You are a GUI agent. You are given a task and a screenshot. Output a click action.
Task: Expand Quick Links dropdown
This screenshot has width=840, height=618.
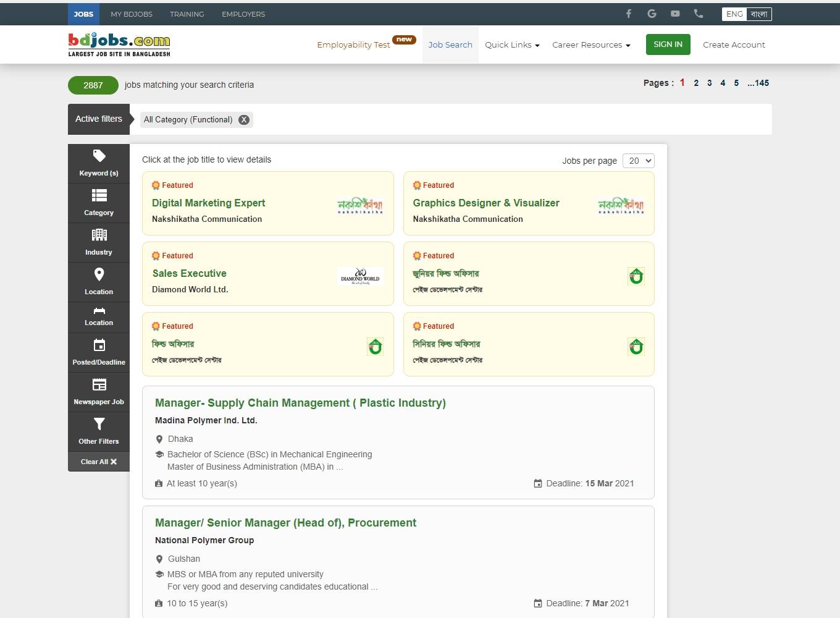(x=512, y=45)
